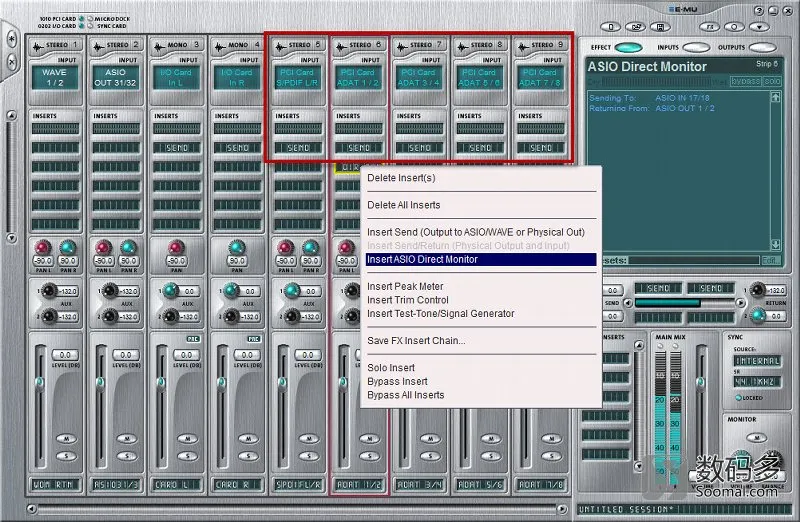Image resolution: width=800 pixels, height=522 pixels.
Task: Choose Insert Trim Control
Action: coord(408,300)
